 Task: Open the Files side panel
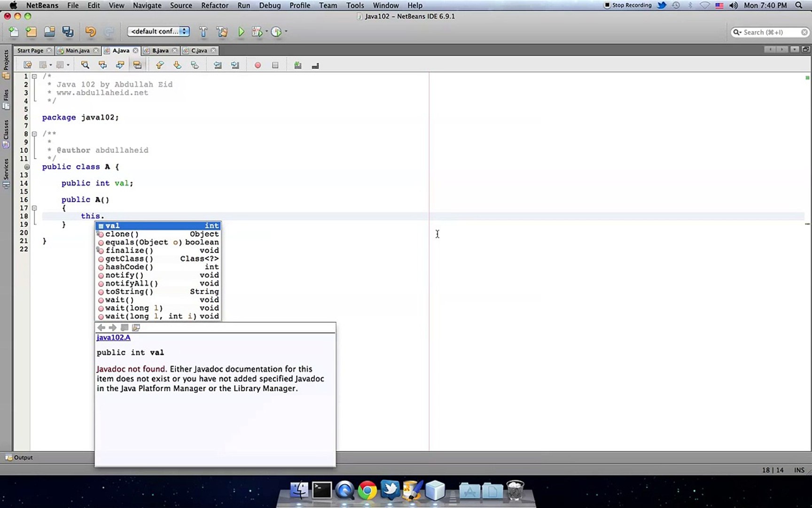click(x=6, y=99)
